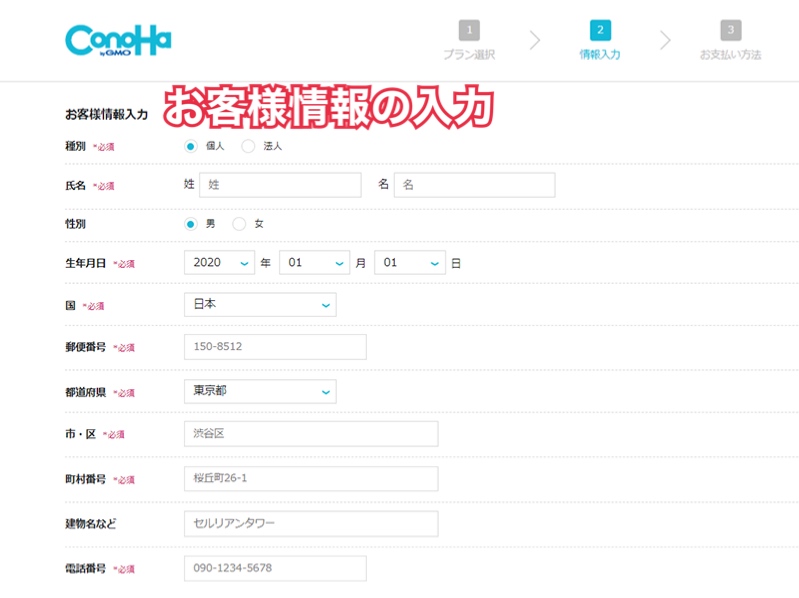Screen dimensions: 799x598
Task: Click the 市・区 field label
Action: [81, 434]
